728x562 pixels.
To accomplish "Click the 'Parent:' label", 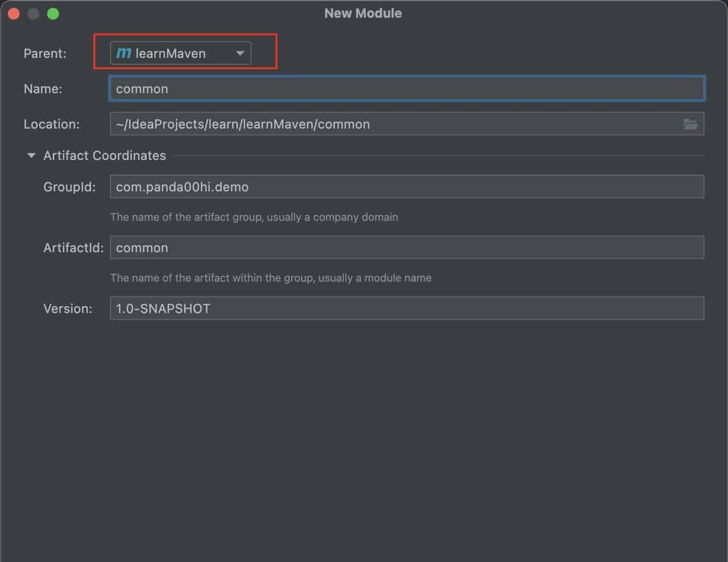I will 45,53.
